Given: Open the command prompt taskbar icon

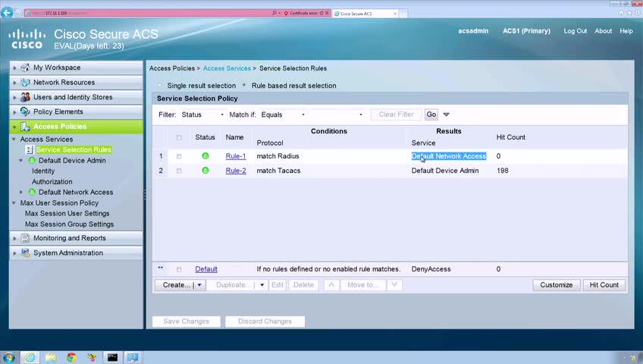Looking at the screenshot, I should tap(112, 357).
